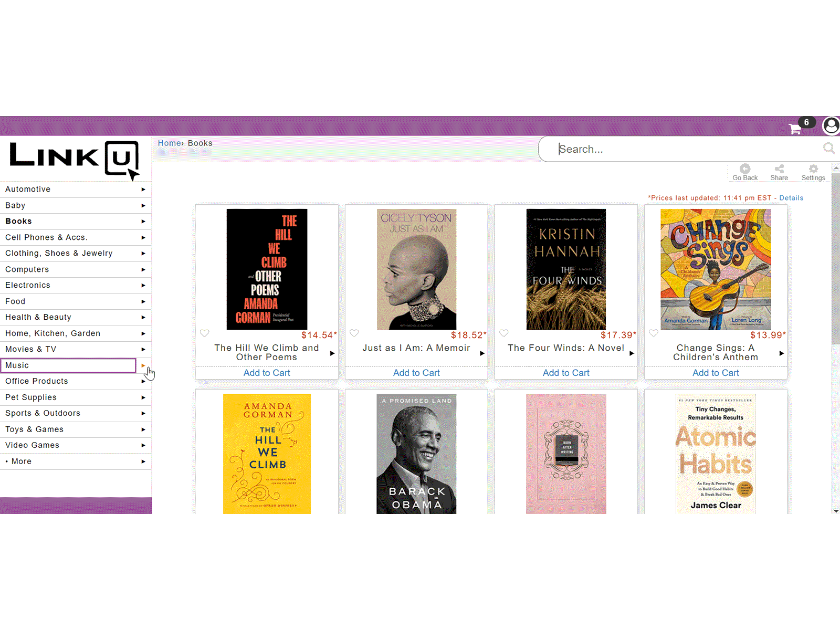Select the Video Games category
Screen dimensions: 840x630
32,445
